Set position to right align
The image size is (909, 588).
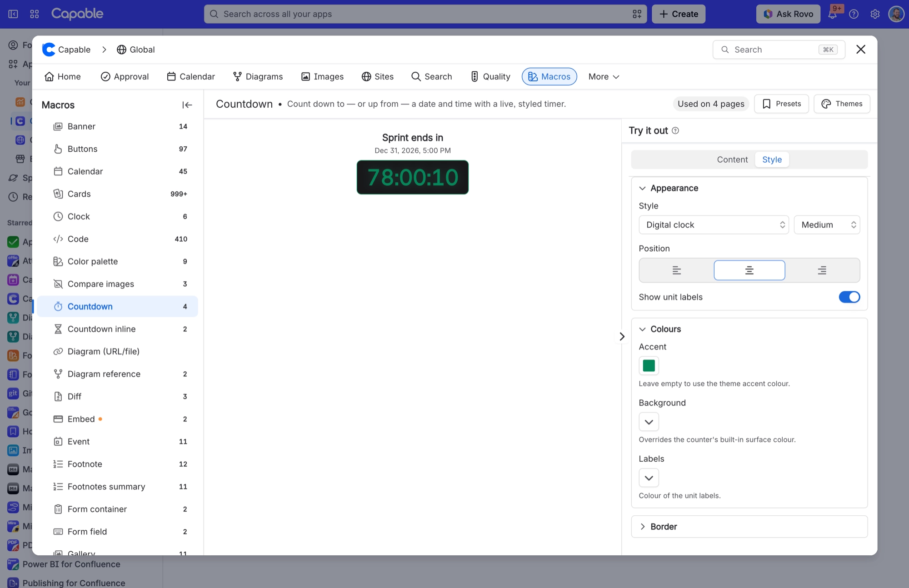822,270
